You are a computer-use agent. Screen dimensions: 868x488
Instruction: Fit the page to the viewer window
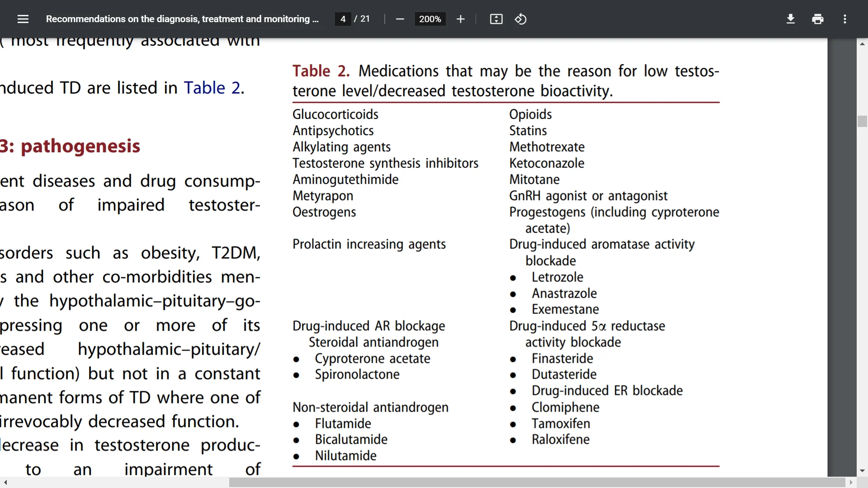pyautogui.click(x=496, y=19)
